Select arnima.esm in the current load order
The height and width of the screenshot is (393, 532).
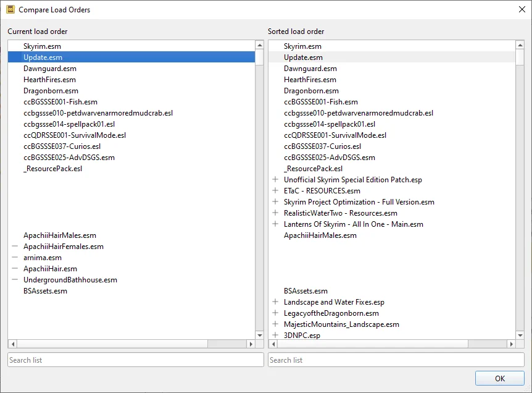pos(131,258)
